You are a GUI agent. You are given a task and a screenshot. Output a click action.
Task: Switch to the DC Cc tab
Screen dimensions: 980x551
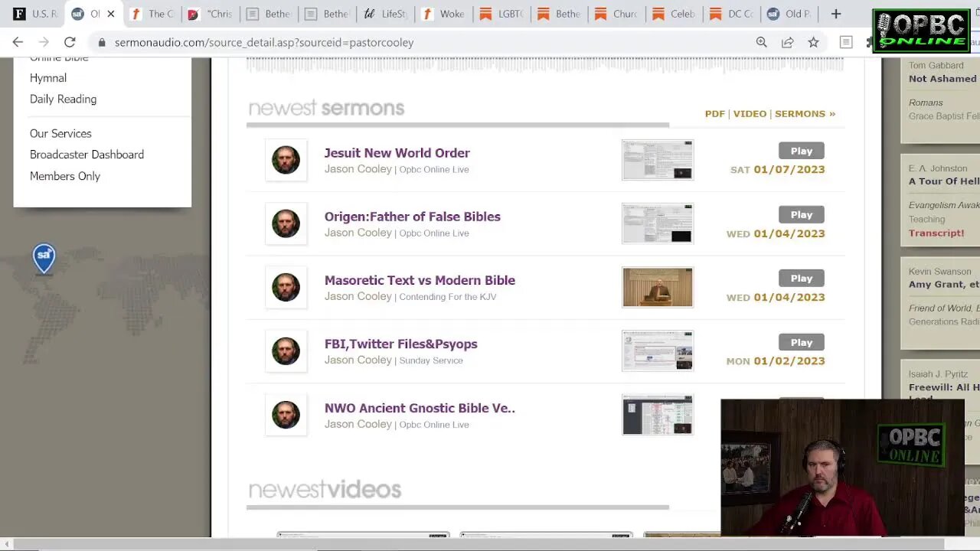732,14
